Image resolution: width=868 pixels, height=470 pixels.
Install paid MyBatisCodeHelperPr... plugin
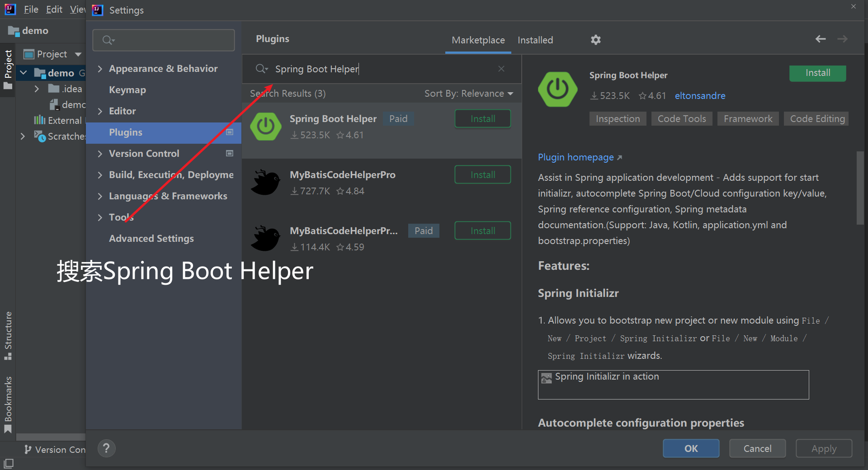[483, 231]
